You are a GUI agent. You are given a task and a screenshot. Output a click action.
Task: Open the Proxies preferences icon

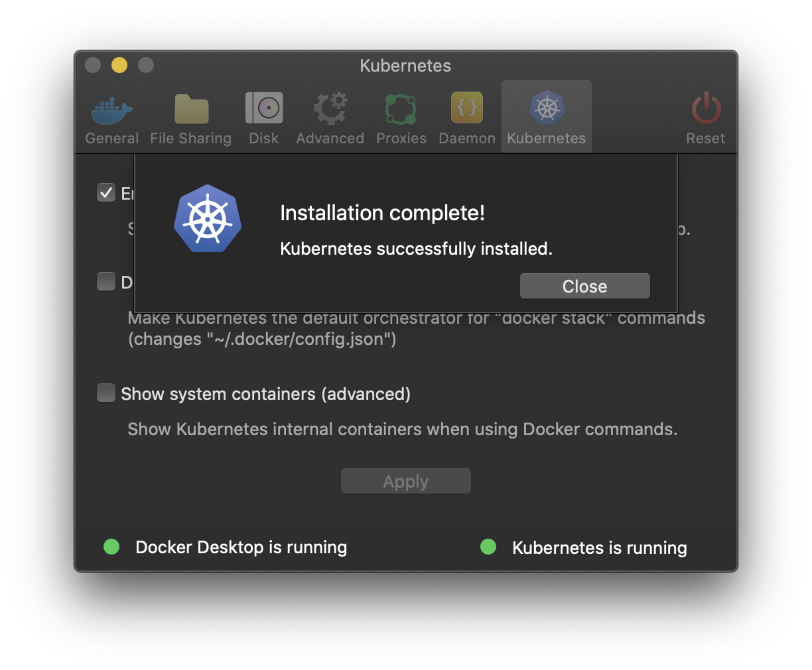pyautogui.click(x=401, y=109)
